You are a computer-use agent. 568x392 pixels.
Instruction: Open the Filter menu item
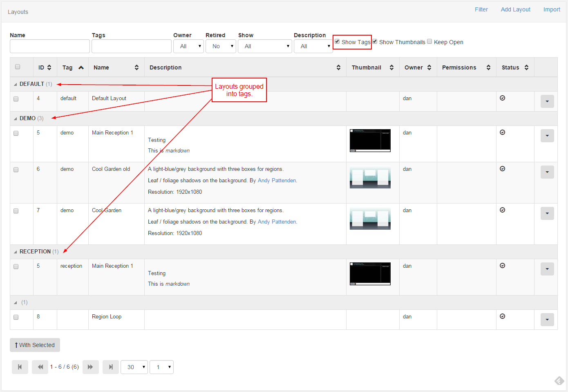(x=481, y=9)
